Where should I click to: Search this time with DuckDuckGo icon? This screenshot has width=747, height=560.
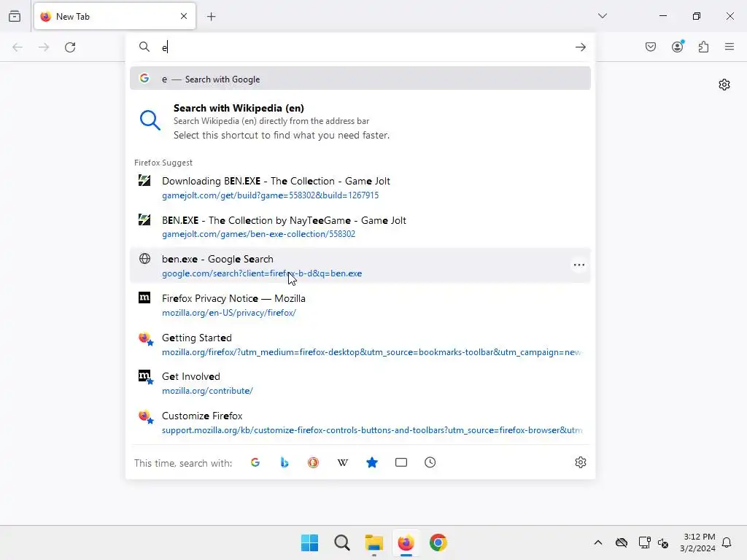pyautogui.click(x=314, y=462)
